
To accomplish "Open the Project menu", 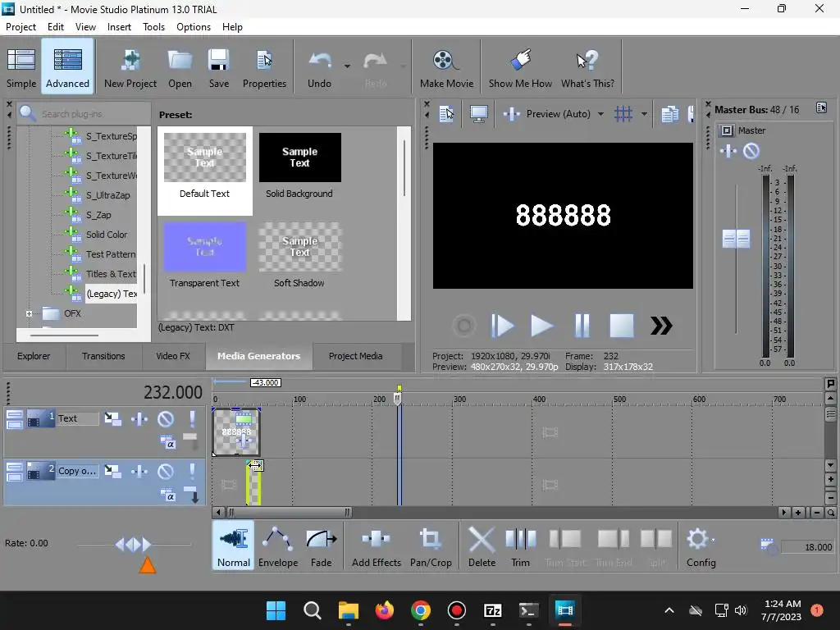I will tap(21, 27).
